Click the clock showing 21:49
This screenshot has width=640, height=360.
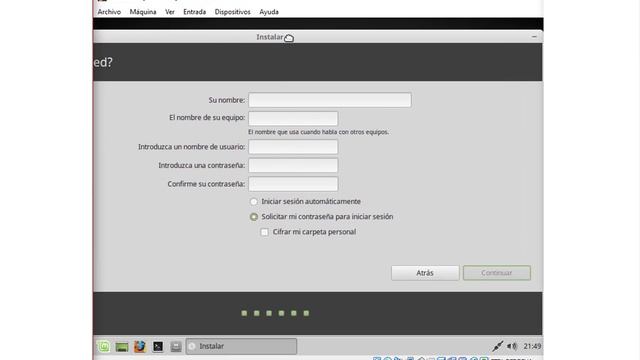pyautogui.click(x=532, y=347)
